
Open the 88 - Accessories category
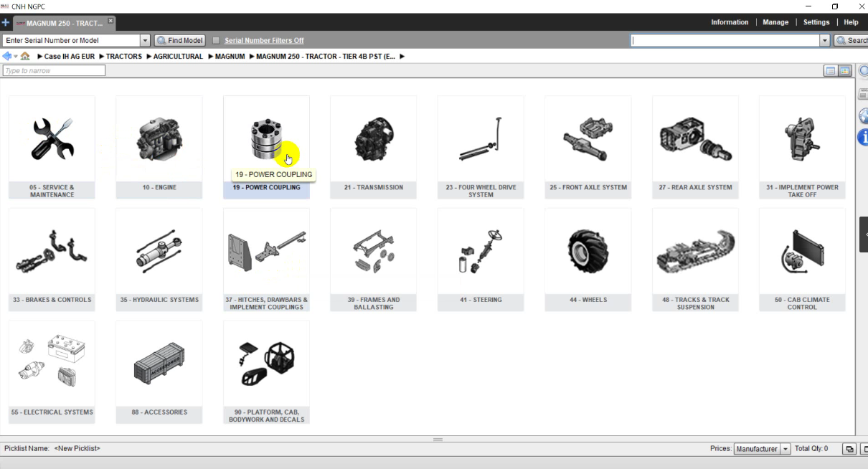tap(159, 372)
